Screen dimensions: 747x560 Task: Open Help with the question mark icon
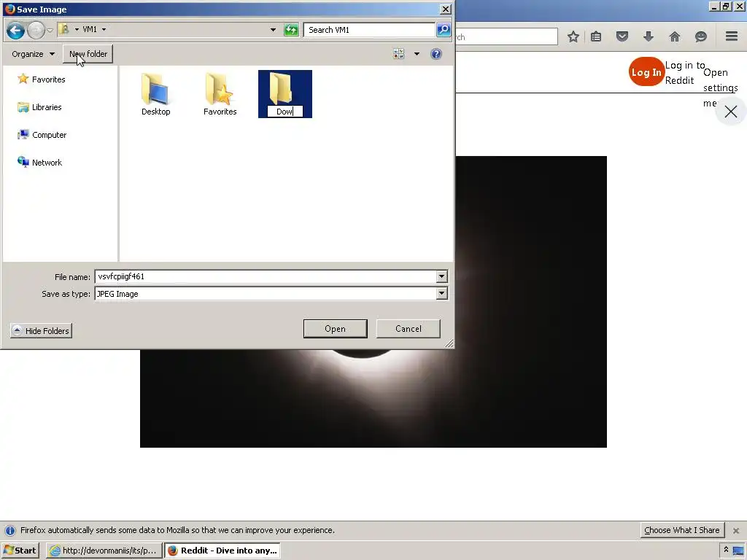(x=436, y=54)
